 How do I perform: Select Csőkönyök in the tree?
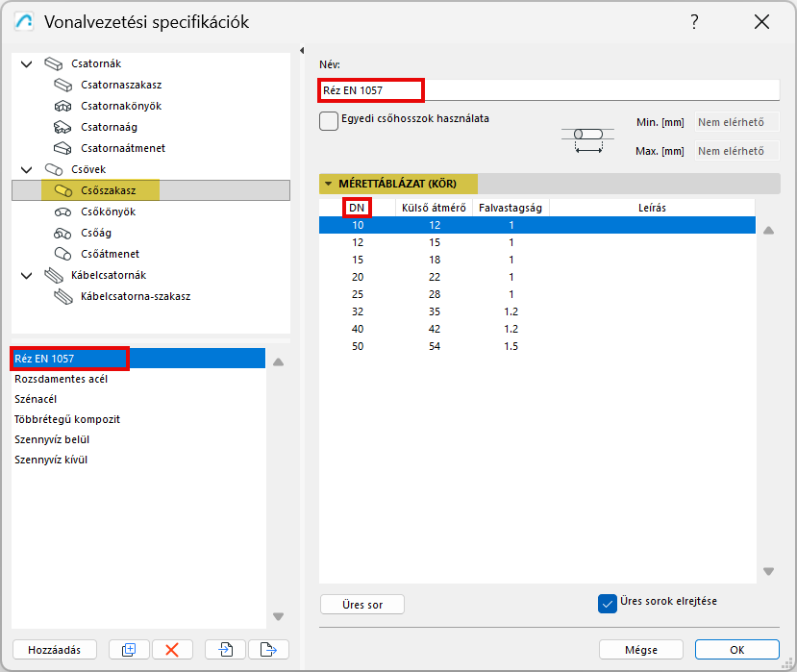[109, 212]
